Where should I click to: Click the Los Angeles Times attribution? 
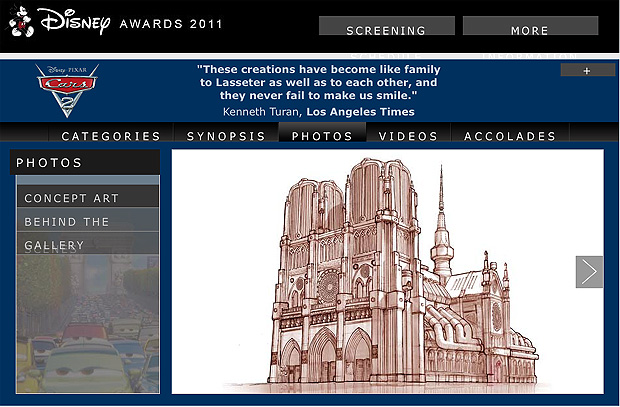click(360, 112)
